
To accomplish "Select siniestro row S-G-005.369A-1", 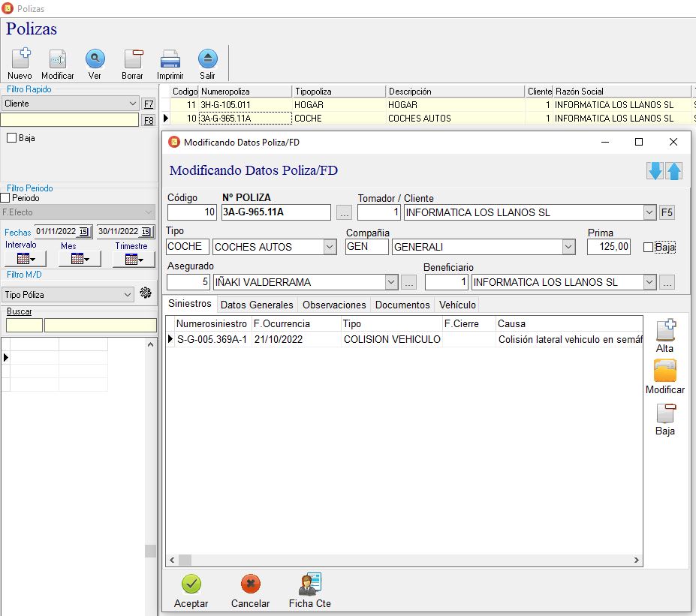I will click(404, 339).
